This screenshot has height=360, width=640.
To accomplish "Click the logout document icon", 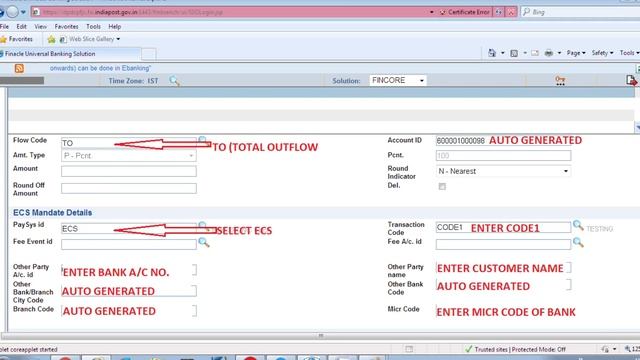I will tap(631, 80).
